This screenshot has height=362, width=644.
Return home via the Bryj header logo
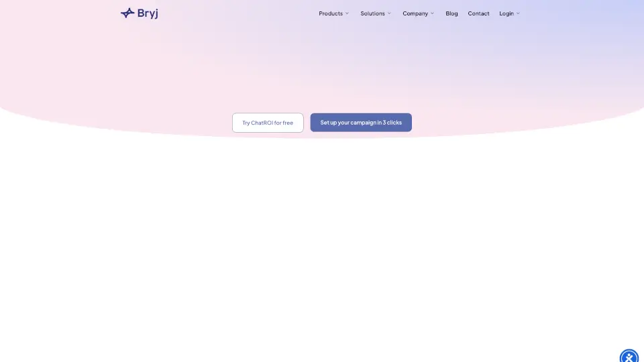tap(139, 13)
